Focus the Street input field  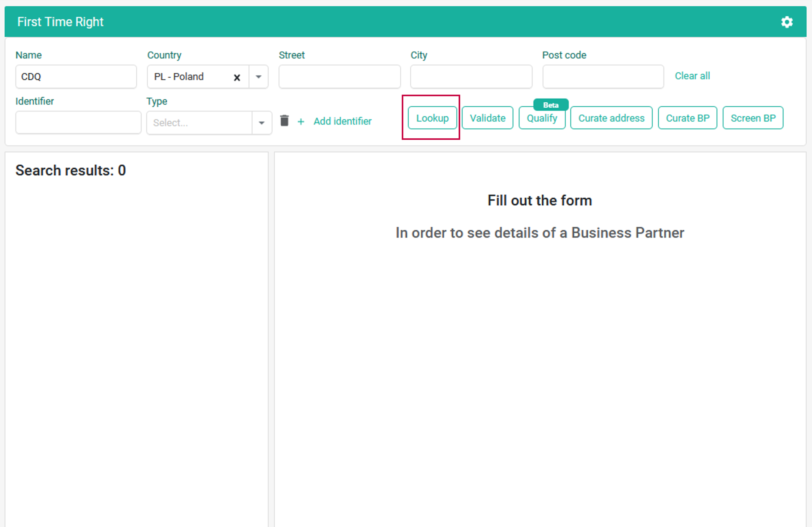coord(339,77)
